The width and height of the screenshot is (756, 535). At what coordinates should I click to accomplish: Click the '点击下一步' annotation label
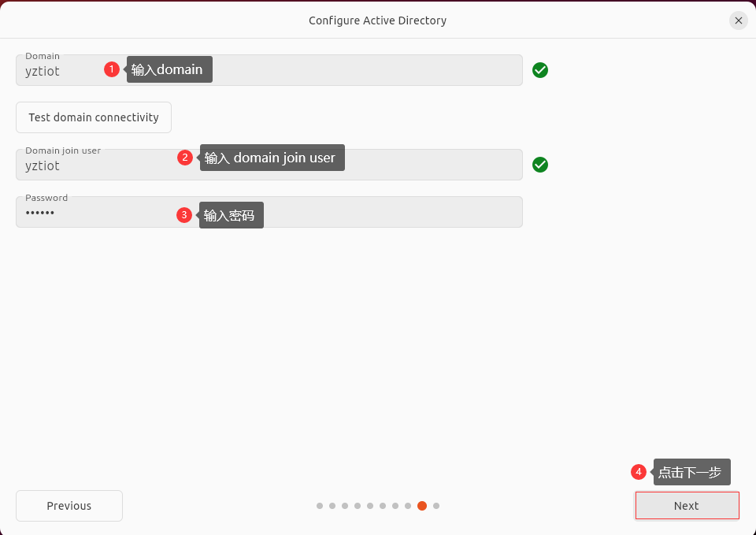point(691,472)
